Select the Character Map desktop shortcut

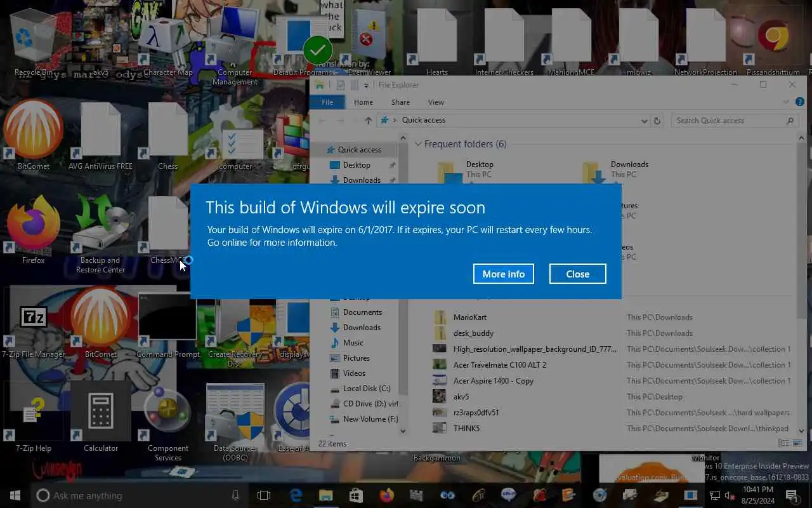point(168,44)
